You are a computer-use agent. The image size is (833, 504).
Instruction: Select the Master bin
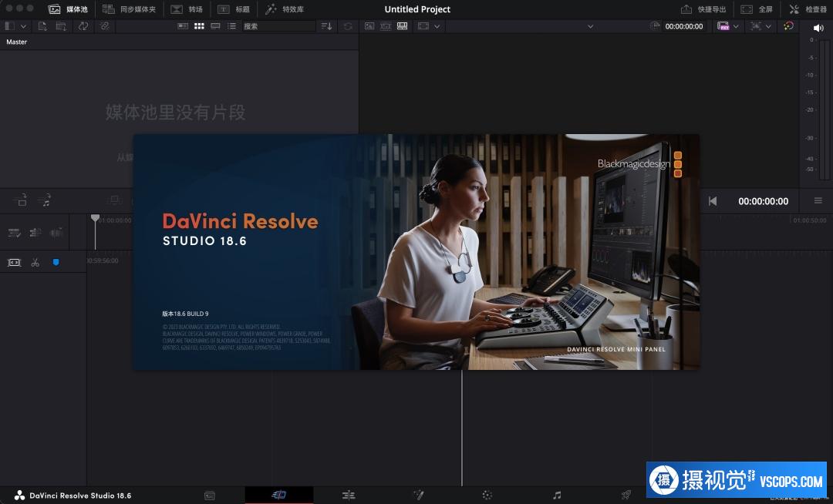click(x=16, y=42)
